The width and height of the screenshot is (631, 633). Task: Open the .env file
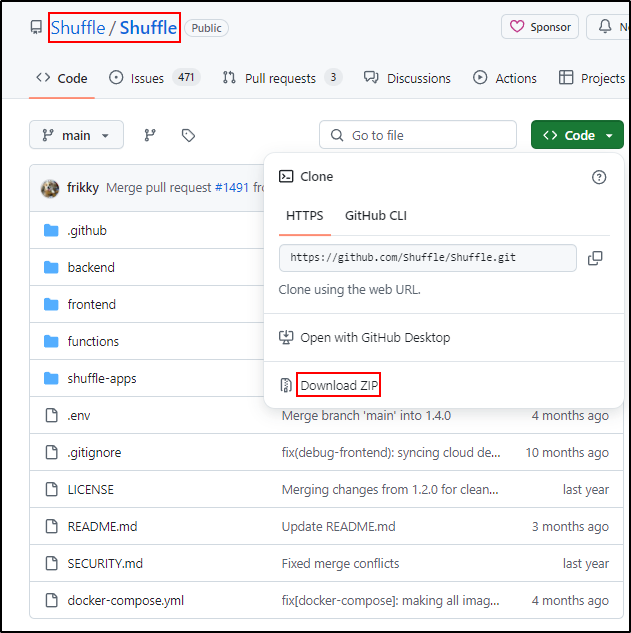coord(79,415)
